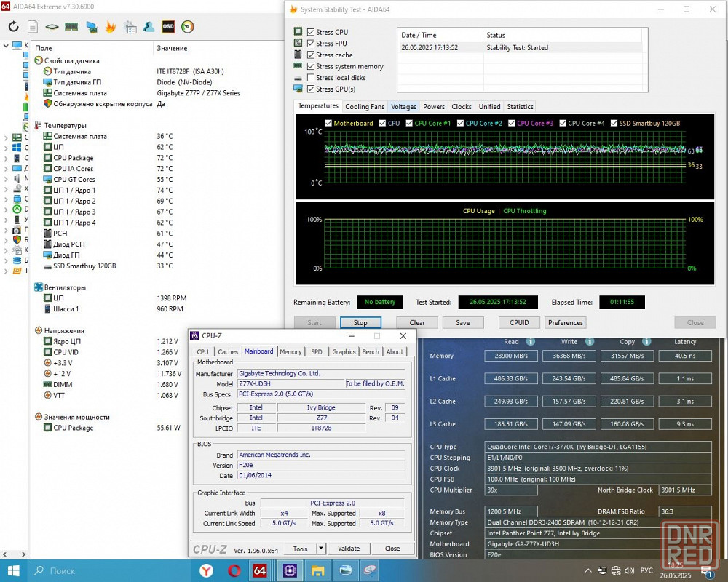Select the green Xbox DirectX icon in the tree

(17, 210)
